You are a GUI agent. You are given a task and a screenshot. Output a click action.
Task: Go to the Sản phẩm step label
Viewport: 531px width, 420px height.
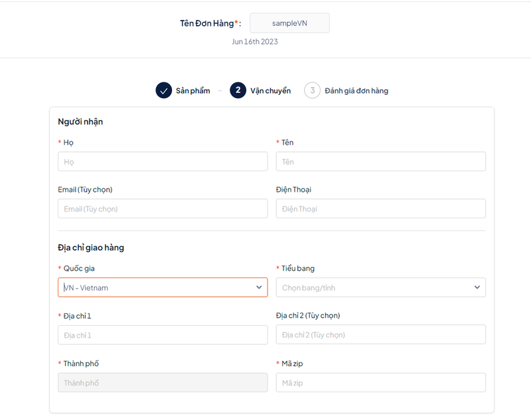pyautogui.click(x=192, y=91)
